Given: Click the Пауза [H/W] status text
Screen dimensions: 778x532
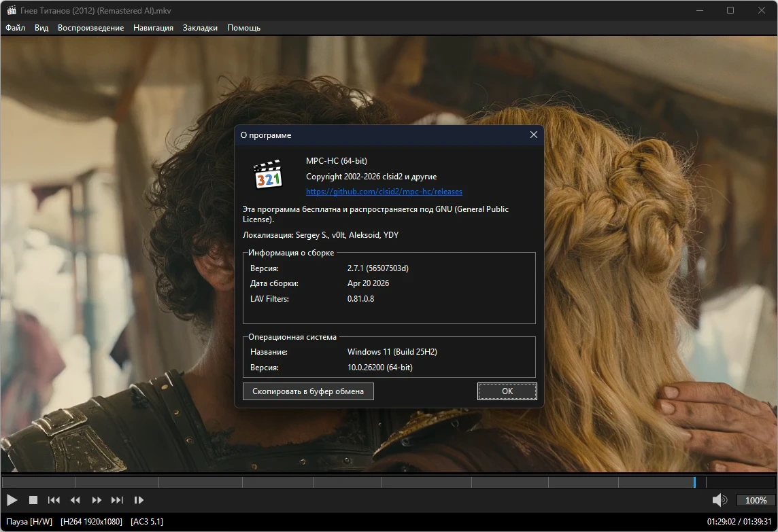Looking at the screenshot, I should tap(29, 522).
